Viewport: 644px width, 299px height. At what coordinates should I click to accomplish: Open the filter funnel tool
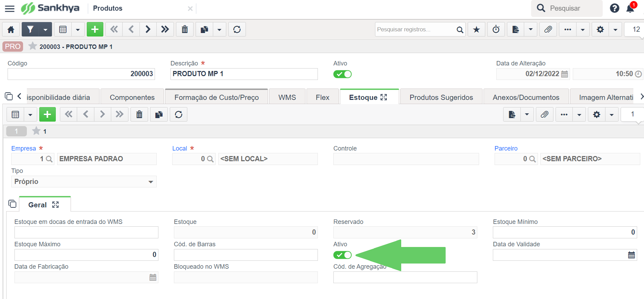point(30,30)
